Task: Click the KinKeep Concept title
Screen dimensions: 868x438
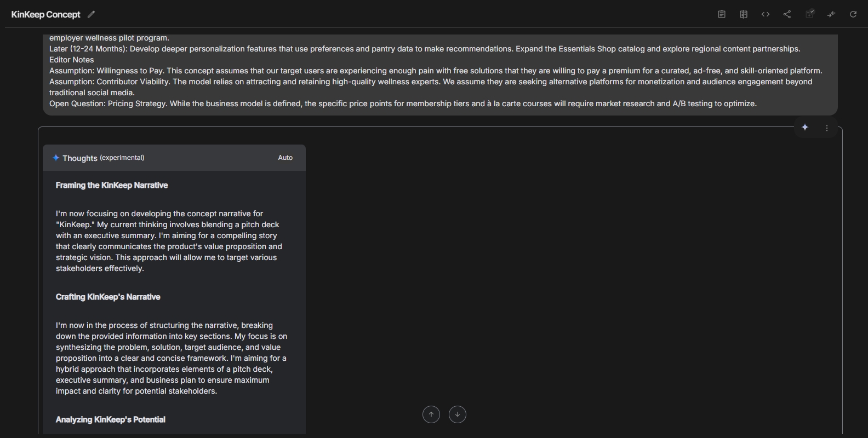Action: [x=45, y=14]
